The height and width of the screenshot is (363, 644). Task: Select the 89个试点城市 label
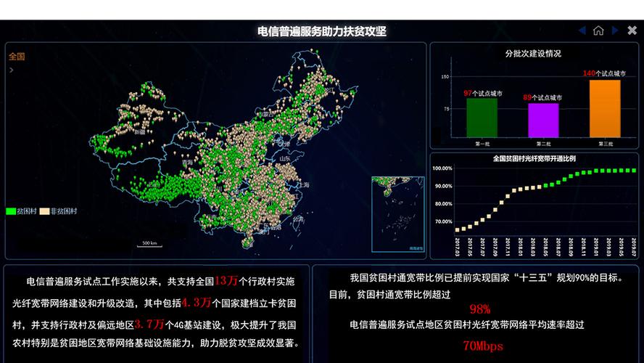click(x=542, y=97)
